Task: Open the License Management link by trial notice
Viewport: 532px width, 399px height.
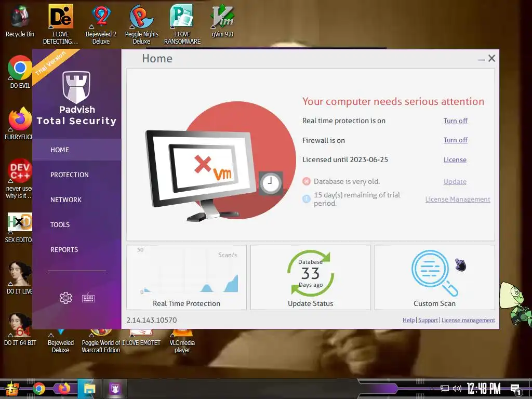Action: [x=458, y=199]
